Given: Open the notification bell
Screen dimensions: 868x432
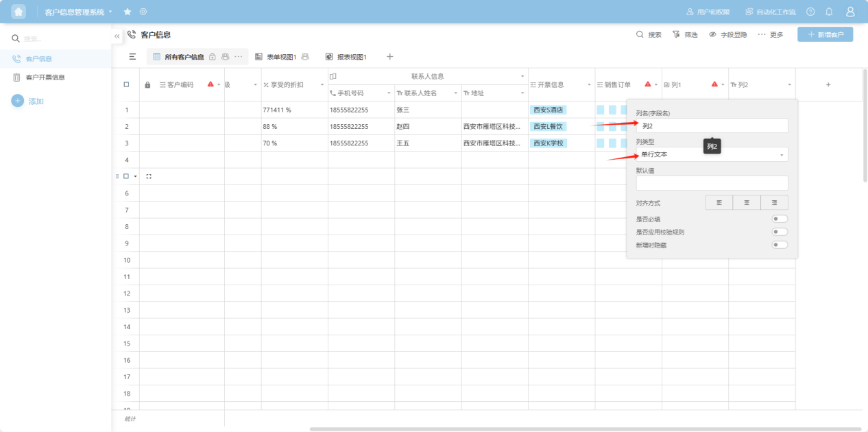Looking at the screenshot, I should point(829,12).
